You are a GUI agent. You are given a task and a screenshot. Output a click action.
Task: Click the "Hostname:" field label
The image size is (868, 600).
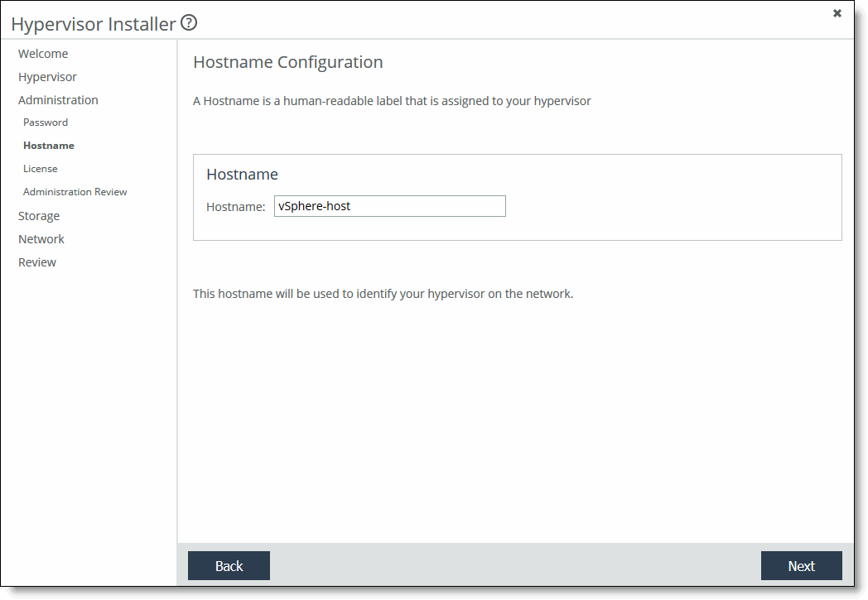click(235, 207)
